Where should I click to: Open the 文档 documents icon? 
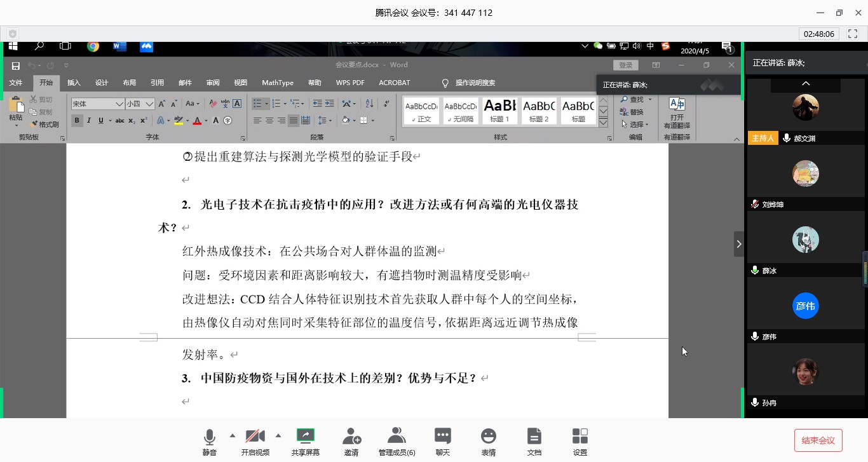tap(534, 441)
